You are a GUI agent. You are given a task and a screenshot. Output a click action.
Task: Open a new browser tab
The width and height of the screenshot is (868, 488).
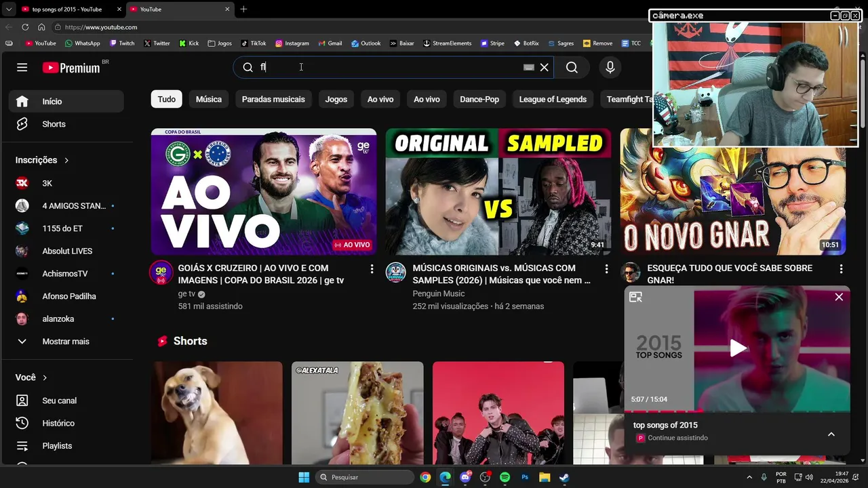pyautogui.click(x=243, y=9)
